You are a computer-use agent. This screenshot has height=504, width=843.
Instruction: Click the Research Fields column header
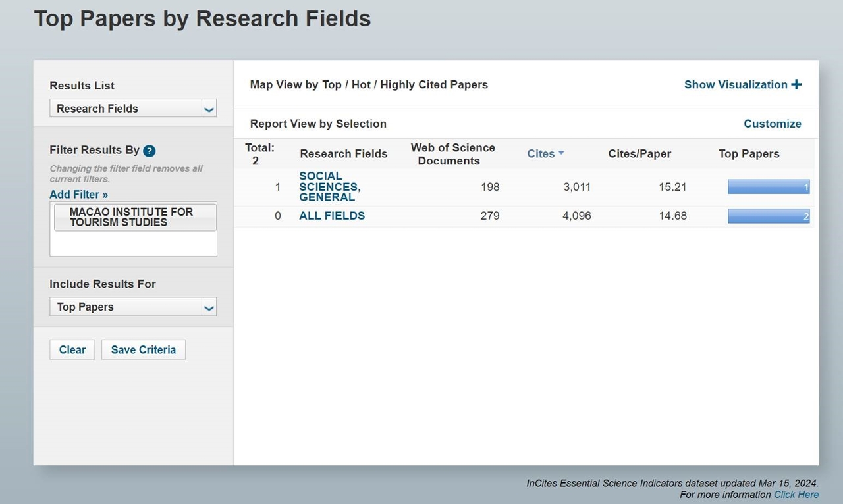pyautogui.click(x=343, y=154)
